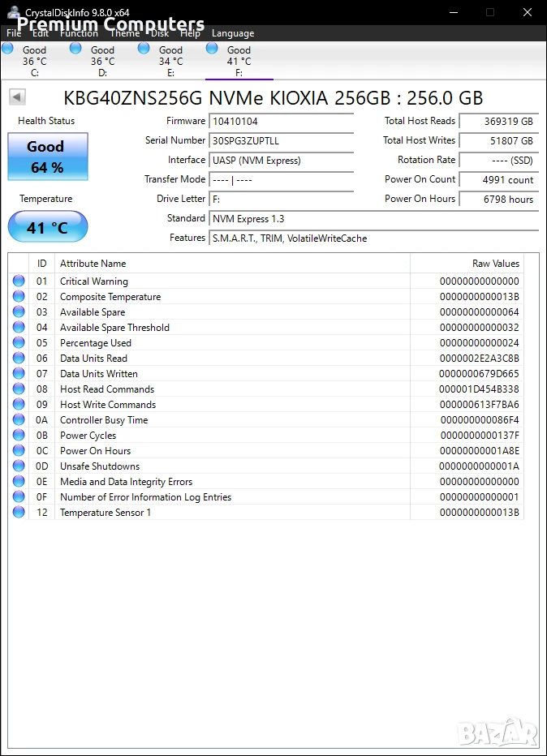Click status icon for Available Spare row 03
The image size is (547, 756).
pyautogui.click(x=19, y=311)
